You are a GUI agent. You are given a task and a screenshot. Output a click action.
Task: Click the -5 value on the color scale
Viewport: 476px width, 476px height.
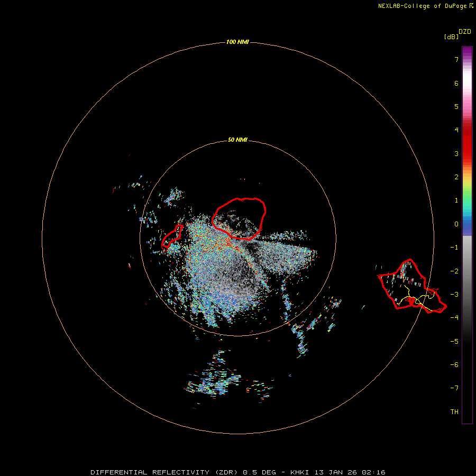(x=454, y=342)
